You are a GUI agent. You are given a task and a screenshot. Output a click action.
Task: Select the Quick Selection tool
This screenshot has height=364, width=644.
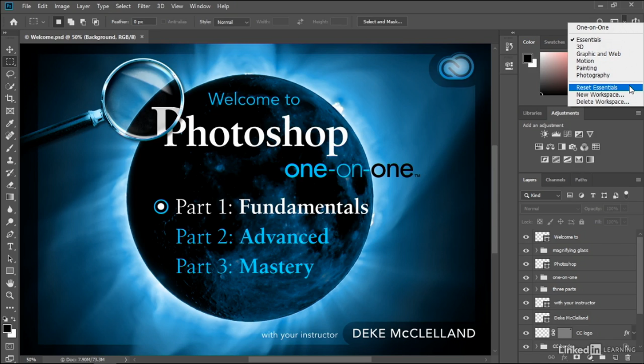(x=10, y=86)
